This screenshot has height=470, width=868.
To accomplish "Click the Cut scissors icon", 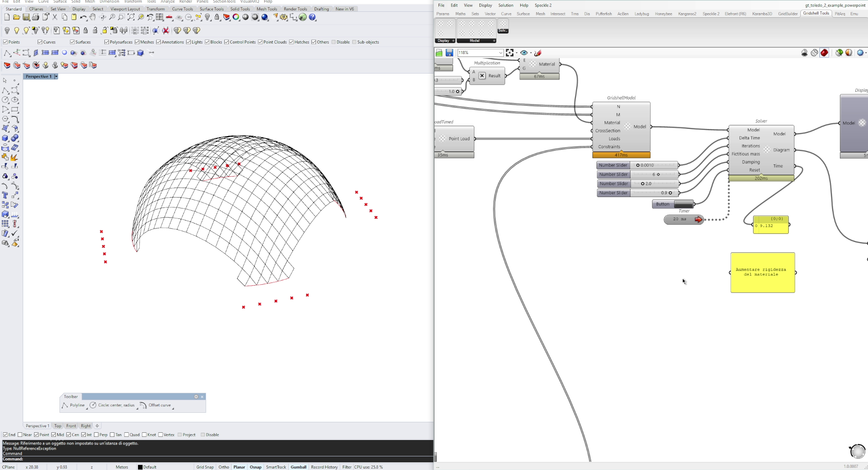I will (55, 17).
